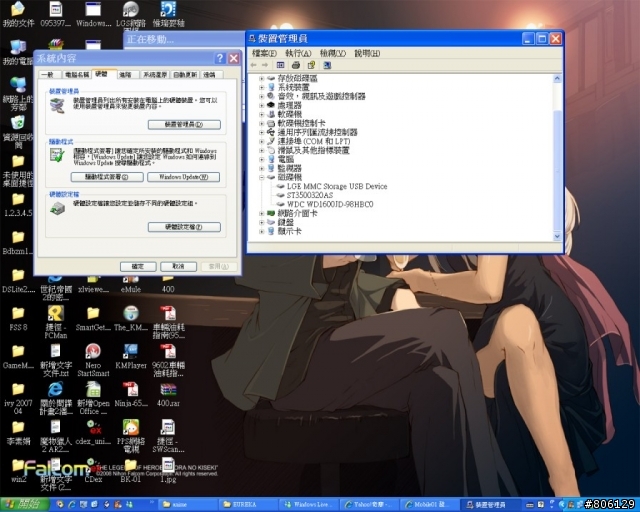The image size is (640, 512).
Task: Click the help question mark in 系統內容 title bar
Action: coord(220,58)
